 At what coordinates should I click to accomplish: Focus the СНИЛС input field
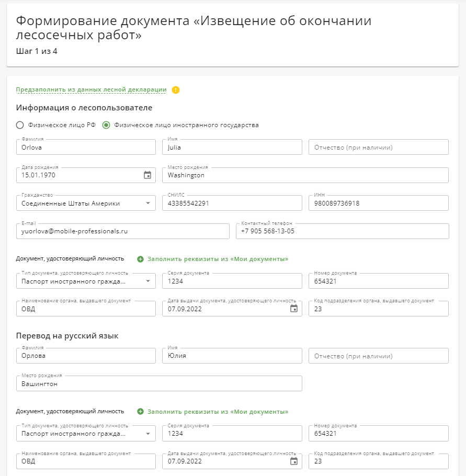pos(232,203)
